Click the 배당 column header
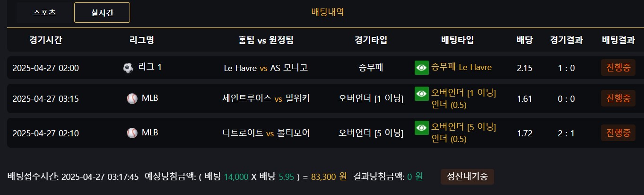 point(525,40)
